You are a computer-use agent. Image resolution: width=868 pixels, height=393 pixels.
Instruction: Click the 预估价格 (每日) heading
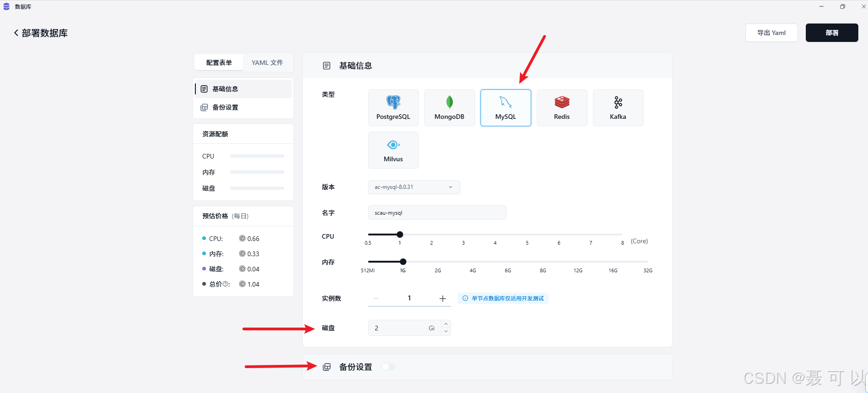tap(225, 216)
